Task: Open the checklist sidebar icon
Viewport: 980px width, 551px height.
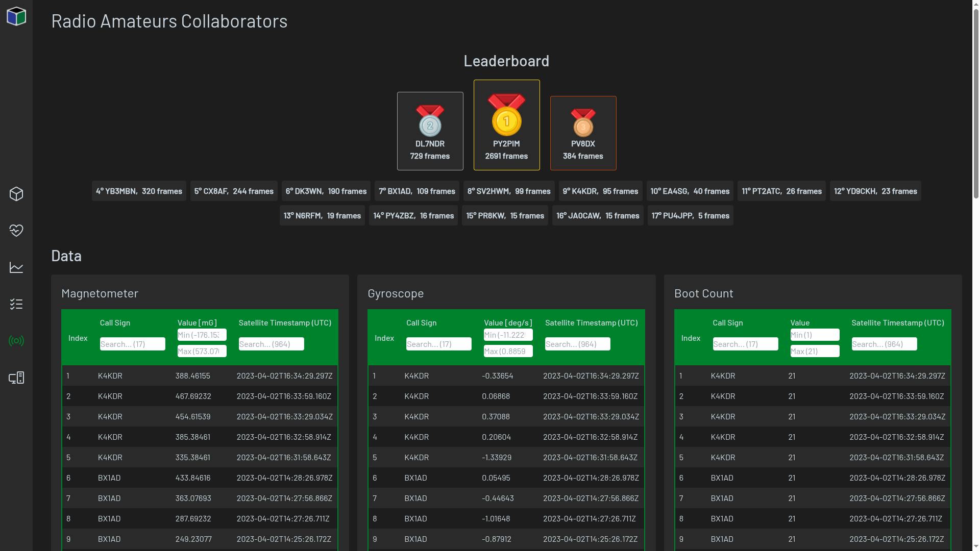Action: pyautogui.click(x=16, y=304)
